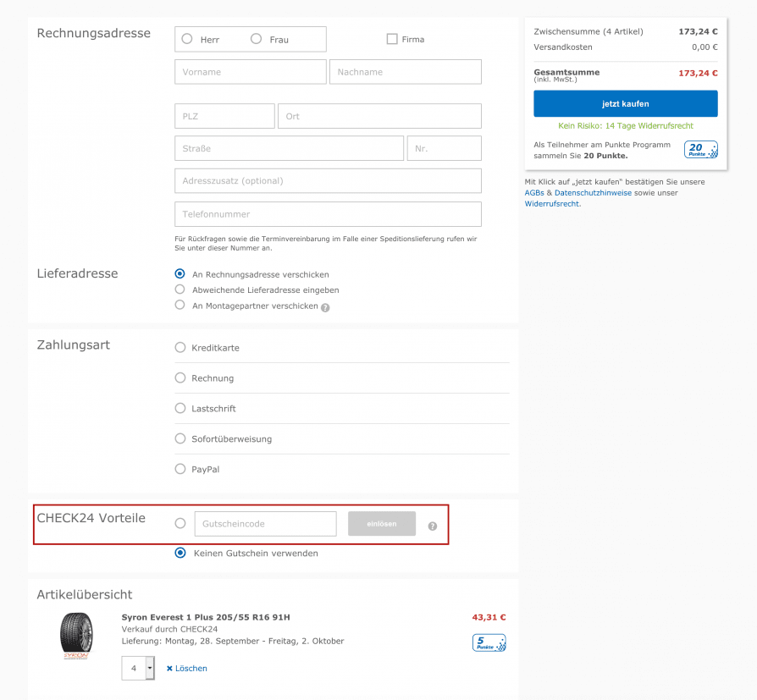Click the einlösen voucher button
Screen dimensions: 757x700
pyautogui.click(x=381, y=524)
